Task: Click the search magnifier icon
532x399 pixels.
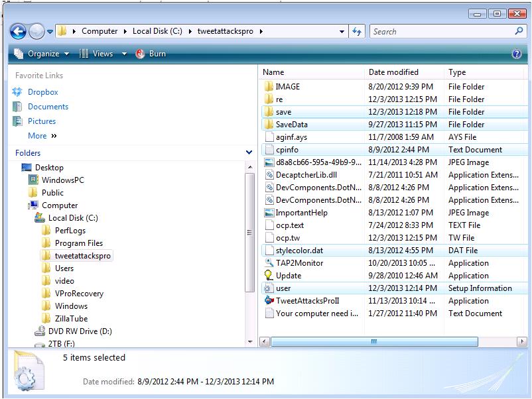Action: tap(519, 31)
